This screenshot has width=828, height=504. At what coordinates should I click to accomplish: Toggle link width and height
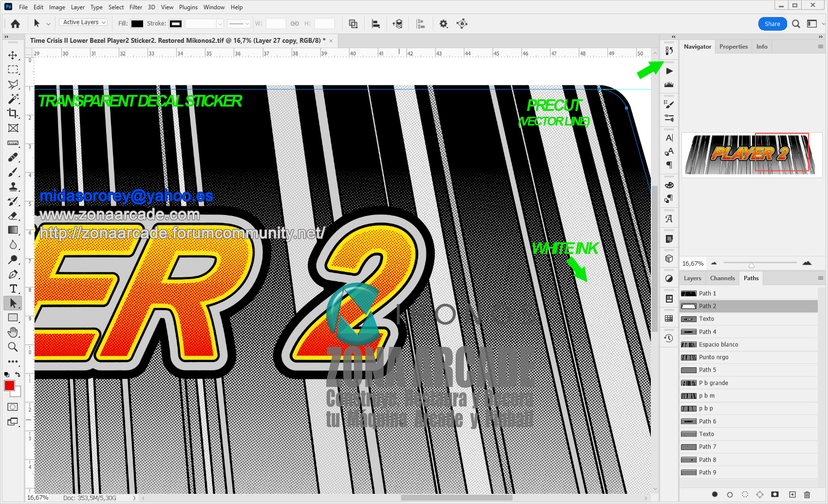click(294, 23)
